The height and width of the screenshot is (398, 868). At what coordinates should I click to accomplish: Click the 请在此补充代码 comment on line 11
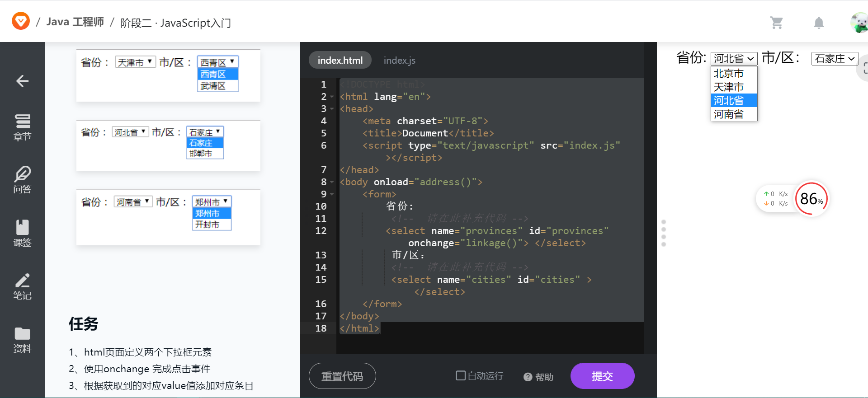point(460,219)
